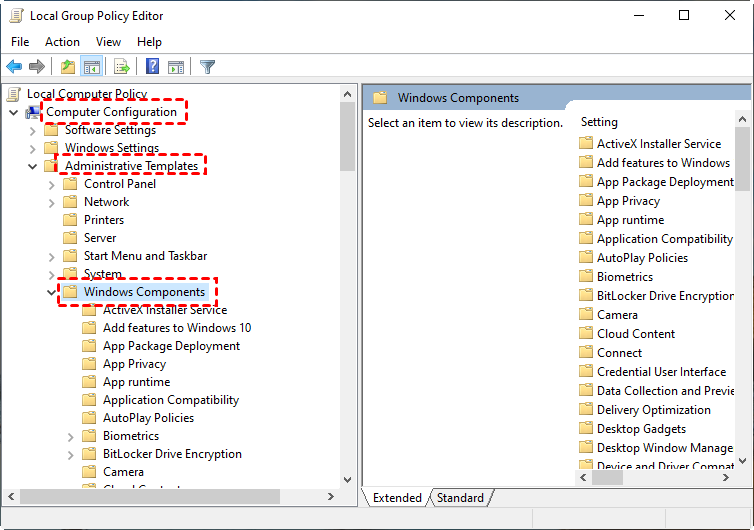Switch to the Standard tab
This screenshot has height=530, width=754.
click(460, 498)
